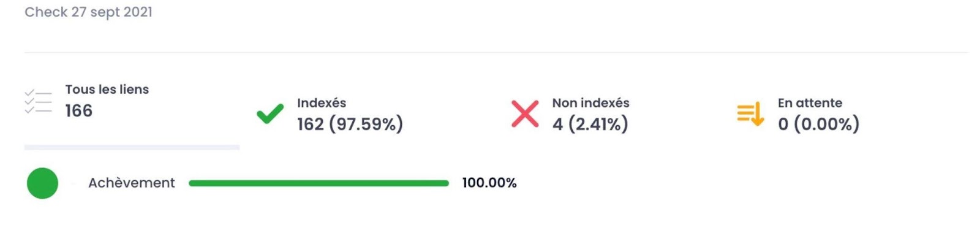Click the Check 27 sept 2021 title
This screenshot has height=230, width=980.
[x=89, y=12]
